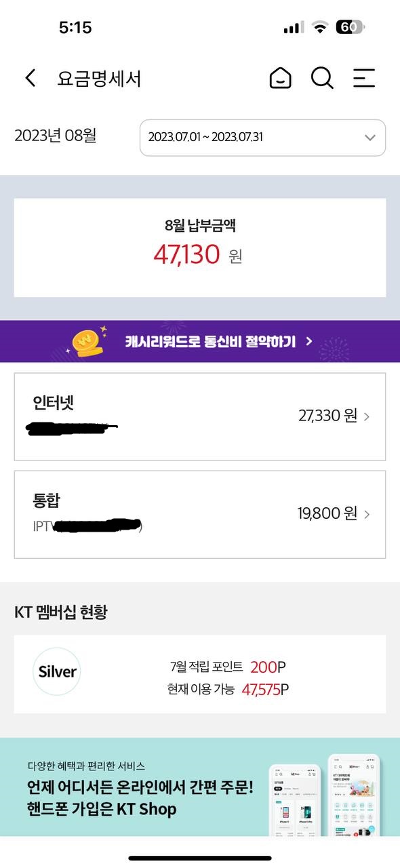The height and width of the screenshot is (868, 400).
Task: Open the 캐시리워드로 통신비 절약하기 banner
Action: (200, 341)
